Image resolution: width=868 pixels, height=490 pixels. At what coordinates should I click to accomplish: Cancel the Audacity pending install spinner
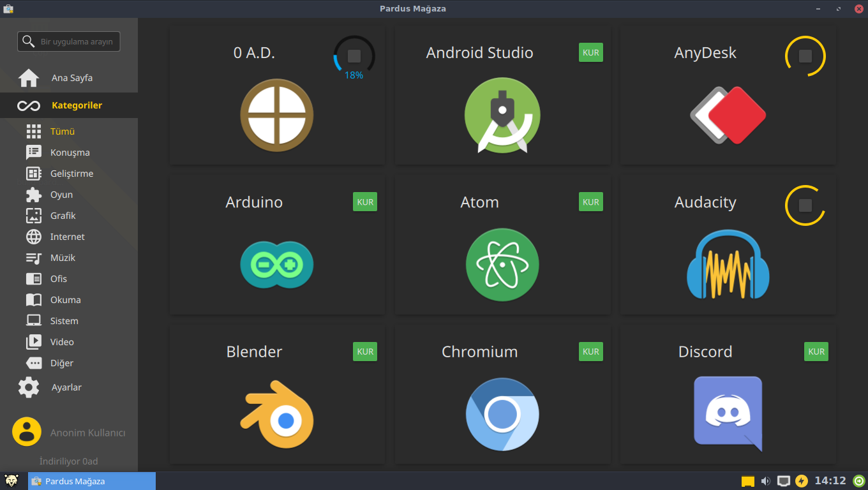pyautogui.click(x=805, y=205)
